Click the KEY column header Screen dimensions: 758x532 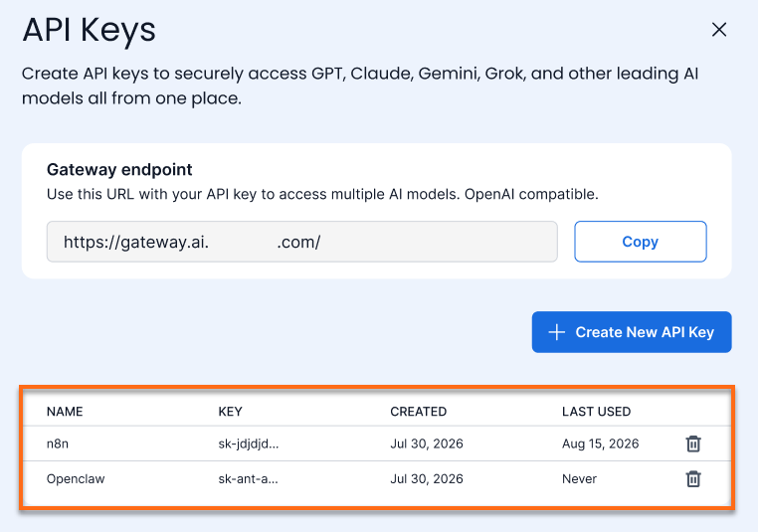click(230, 412)
